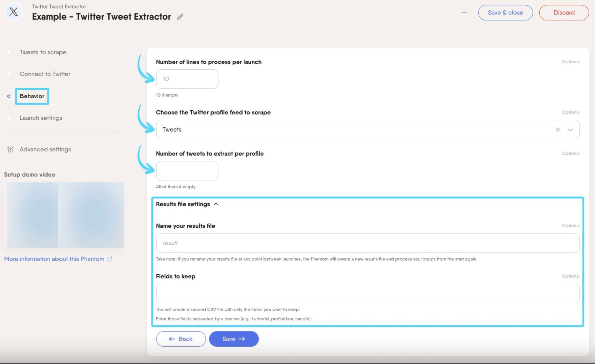Open the three-dots more options menu

click(x=464, y=13)
